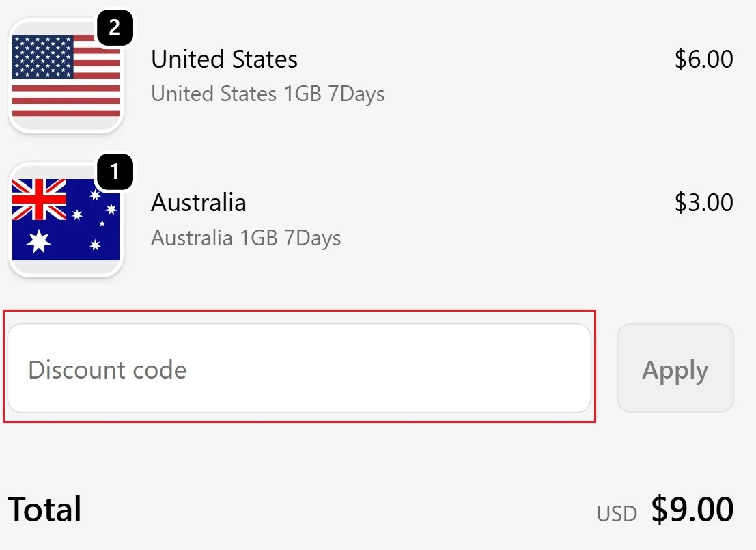Image resolution: width=756 pixels, height=550 pixels.
Task: Click the USD currency label
Action: pyautogui.click(x=616, y=514)
